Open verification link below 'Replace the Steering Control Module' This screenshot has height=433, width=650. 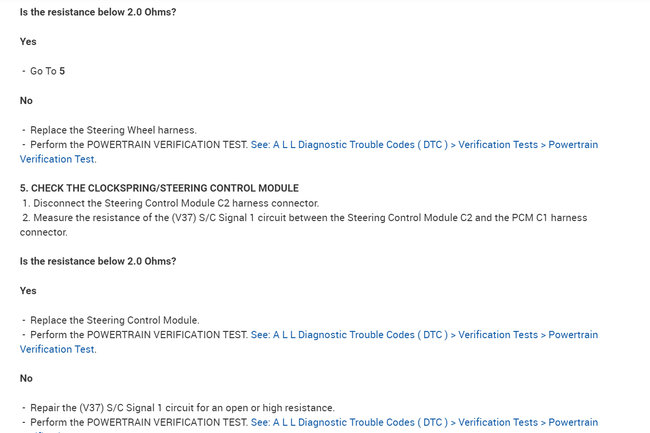(x=424, y=335)
